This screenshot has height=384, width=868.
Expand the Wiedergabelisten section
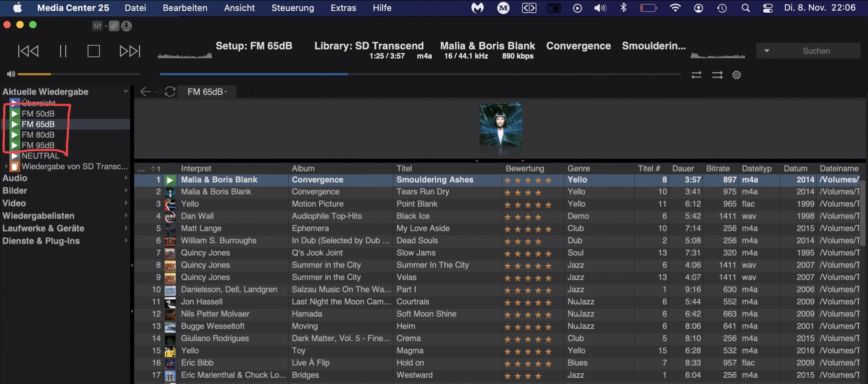[126, 216]
